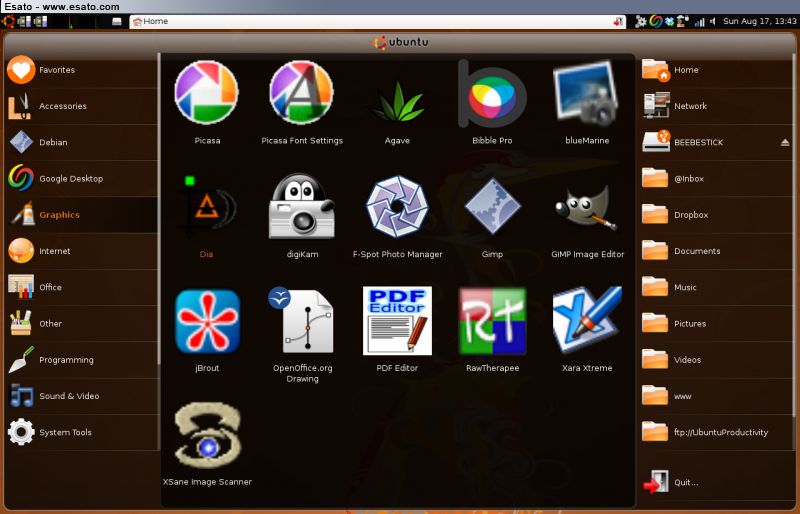800x514 pixels.
Task: Click the date and time clock
Action: click(759, 21)
